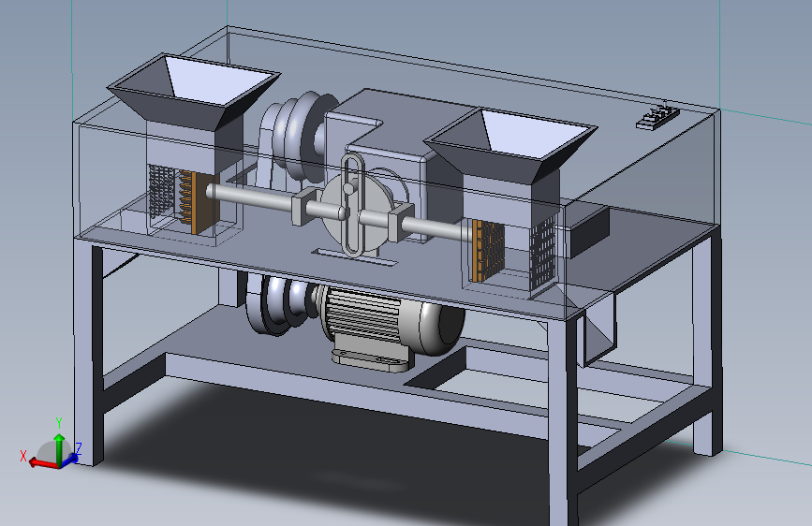This screenshot has width=812, height=526.
Task: Select the left feed hopper funnel
Action: (194, 91)
